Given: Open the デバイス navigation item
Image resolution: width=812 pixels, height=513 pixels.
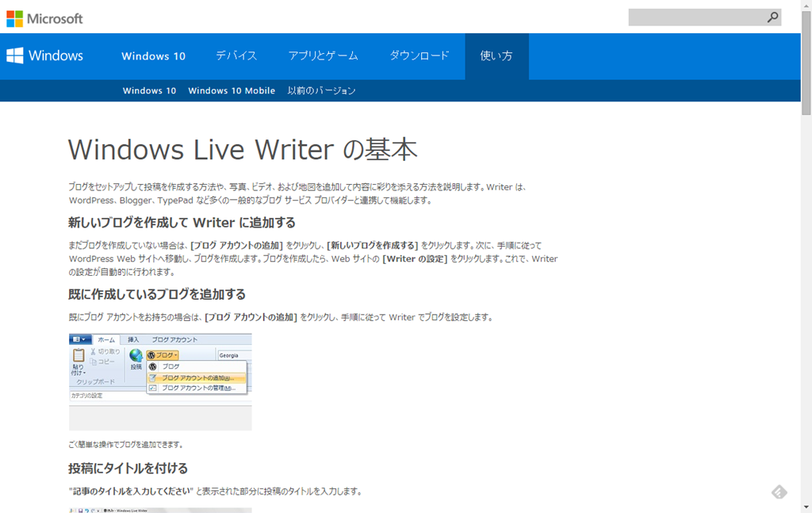Looking at the screenshot, I should coord(236,56).
